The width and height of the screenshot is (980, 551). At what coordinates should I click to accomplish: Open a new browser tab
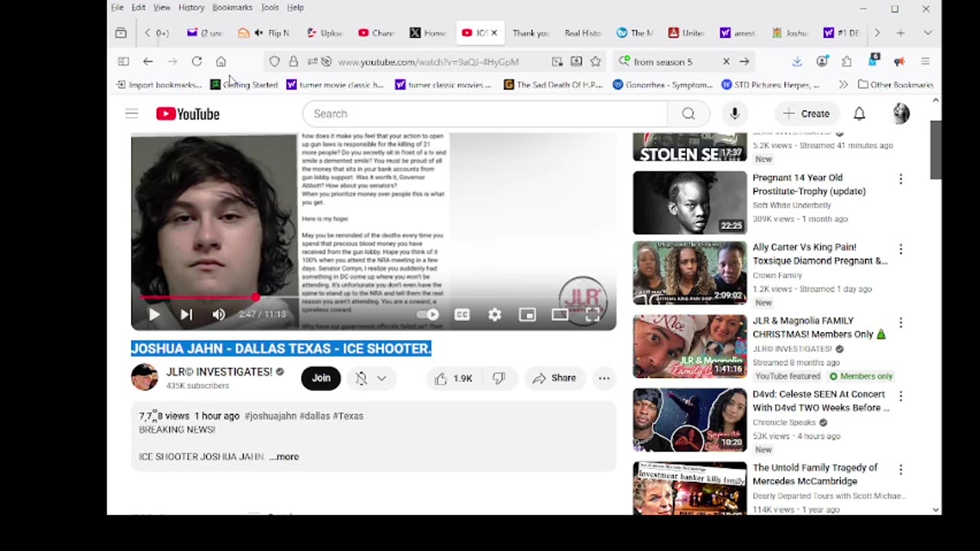tap(900, 33)
